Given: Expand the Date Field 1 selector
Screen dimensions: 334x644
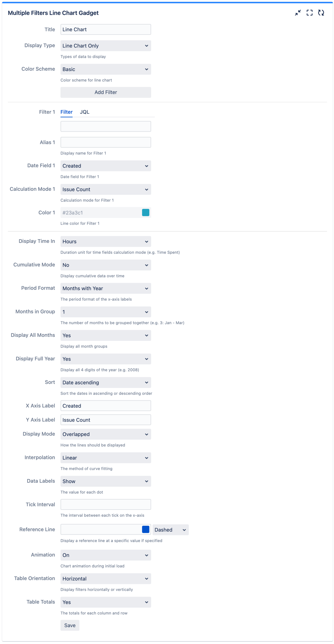Looking at the screenshot, I should [x=105, y=166].
